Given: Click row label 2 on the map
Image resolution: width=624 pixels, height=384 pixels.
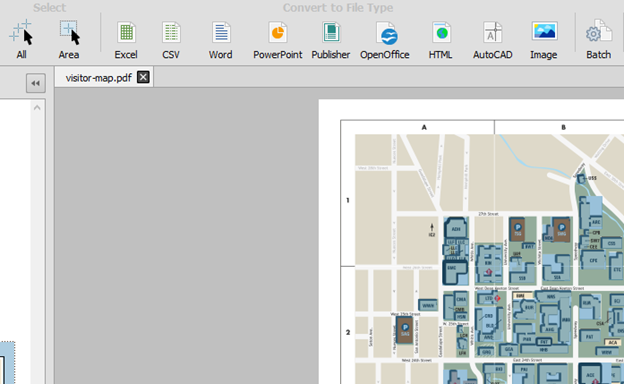Looking at the screenshot, I should coord(348,332).
